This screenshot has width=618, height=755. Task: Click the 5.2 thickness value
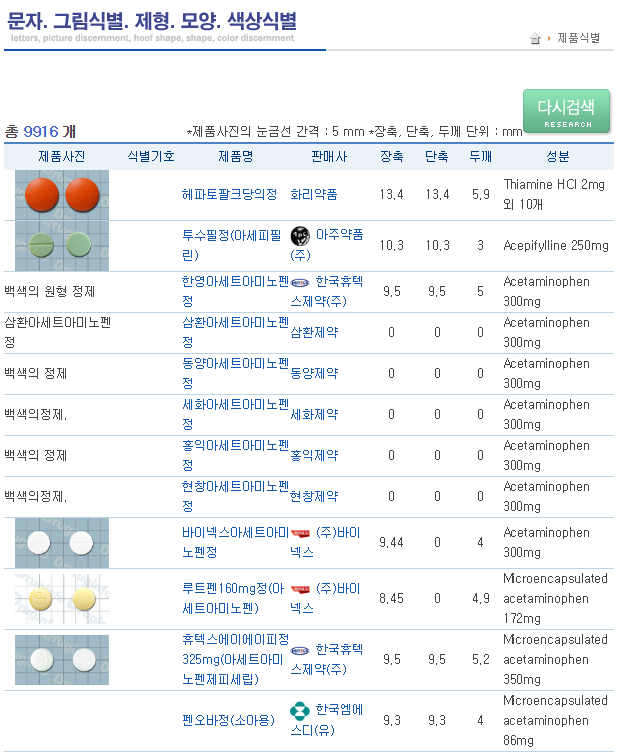[481, 660]
